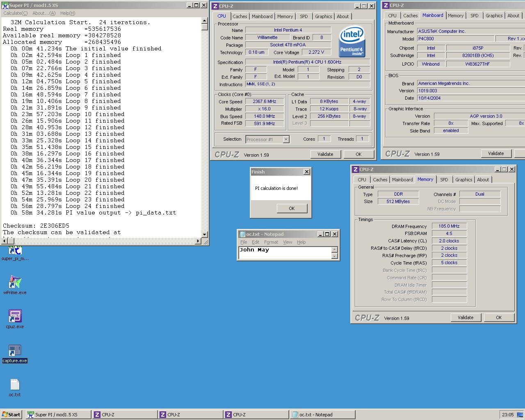Switch to Caches tab in CPU window
Screen dimensions: 525x420
240,16
